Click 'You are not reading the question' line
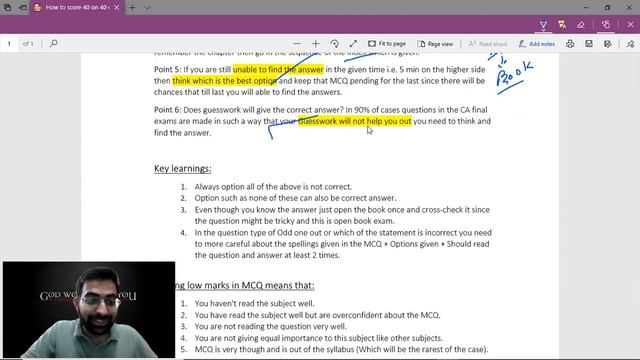640x360 pixels. pos(271,326)
